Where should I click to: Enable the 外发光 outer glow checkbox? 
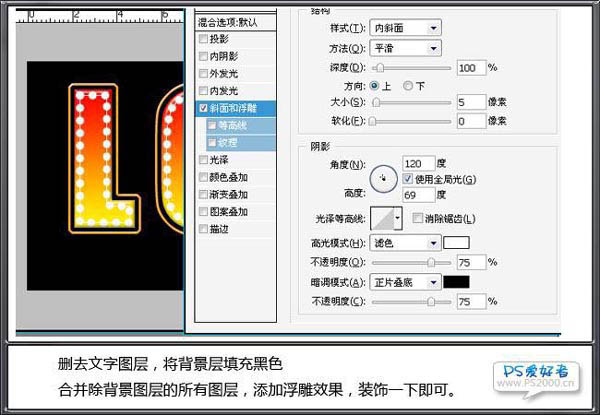point(205,73)
